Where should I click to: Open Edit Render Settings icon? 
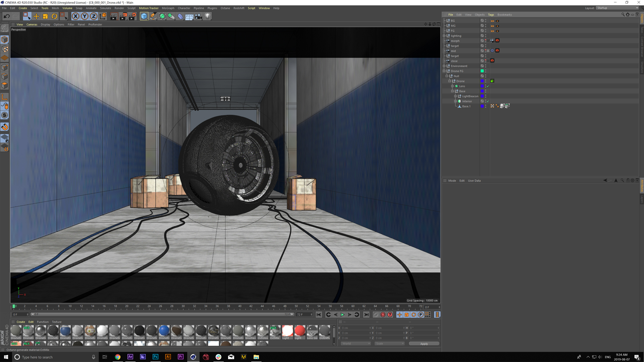tap(132, 16)
